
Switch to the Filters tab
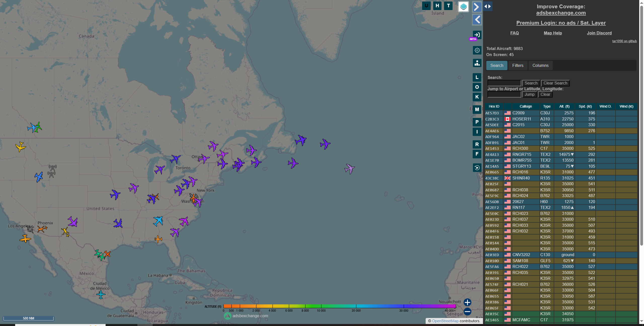point(518,66)
